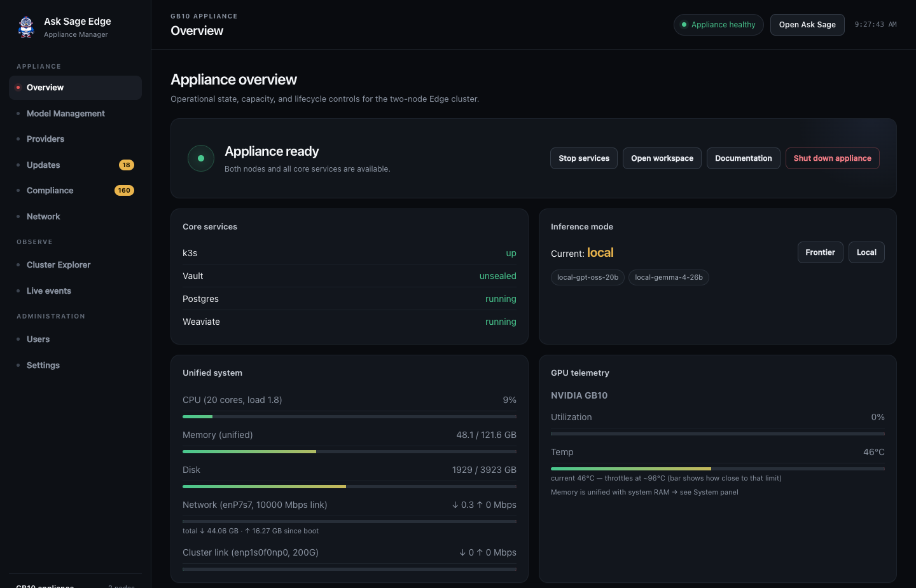Click the 9% CPU value

coord(510,400)
